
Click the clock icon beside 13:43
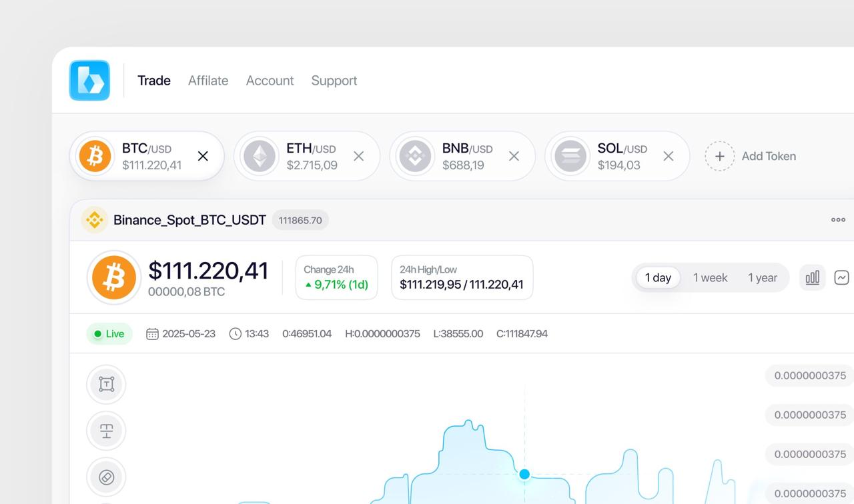(x=235, y=334)
